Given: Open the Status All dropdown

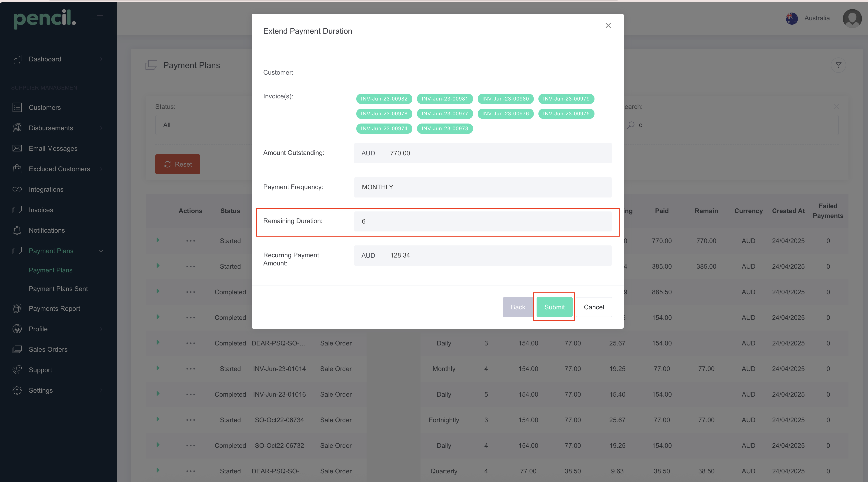Looking at the screenshot, I should point(204,125).
